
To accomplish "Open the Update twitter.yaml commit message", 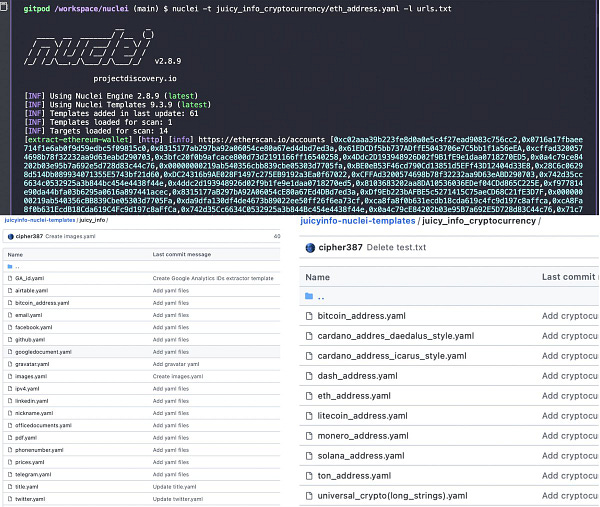I will click(x=178, y=499).
